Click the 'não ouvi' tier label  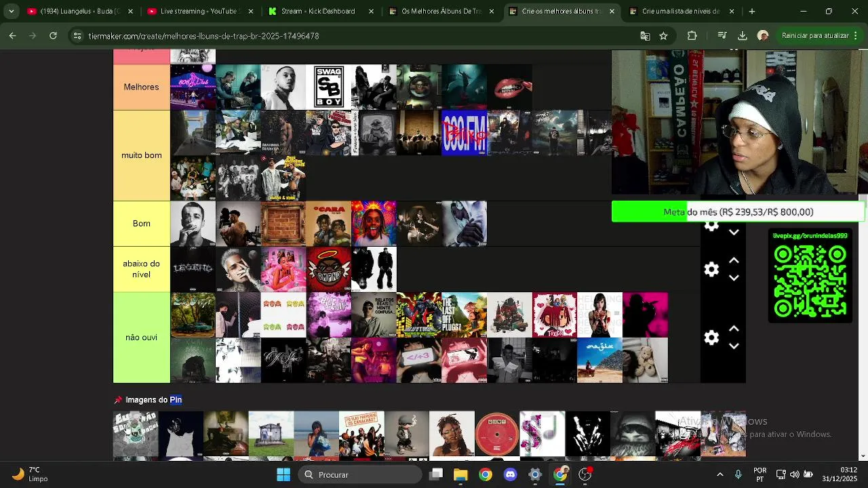click(141, 338)
